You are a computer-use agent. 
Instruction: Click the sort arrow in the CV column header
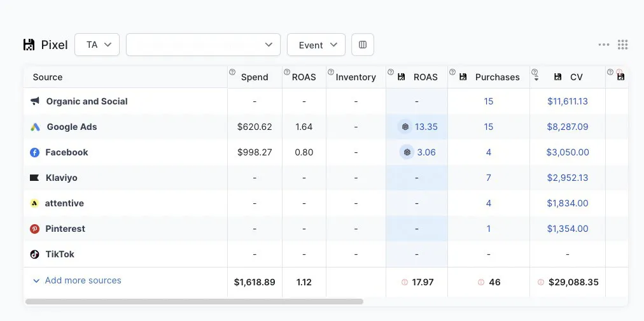(536, 79)
